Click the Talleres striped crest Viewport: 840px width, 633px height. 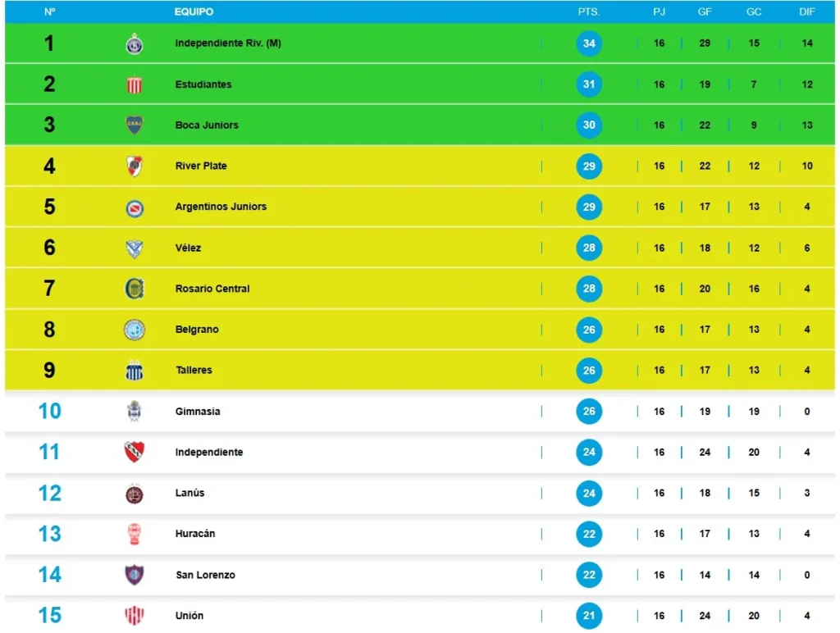134,371
